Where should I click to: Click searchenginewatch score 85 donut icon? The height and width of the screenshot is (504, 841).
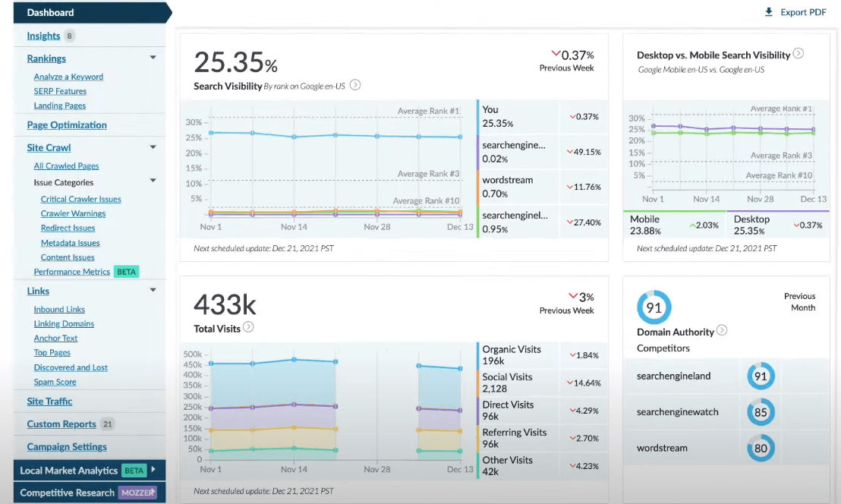pyautogui.click(x=761, y=412)
